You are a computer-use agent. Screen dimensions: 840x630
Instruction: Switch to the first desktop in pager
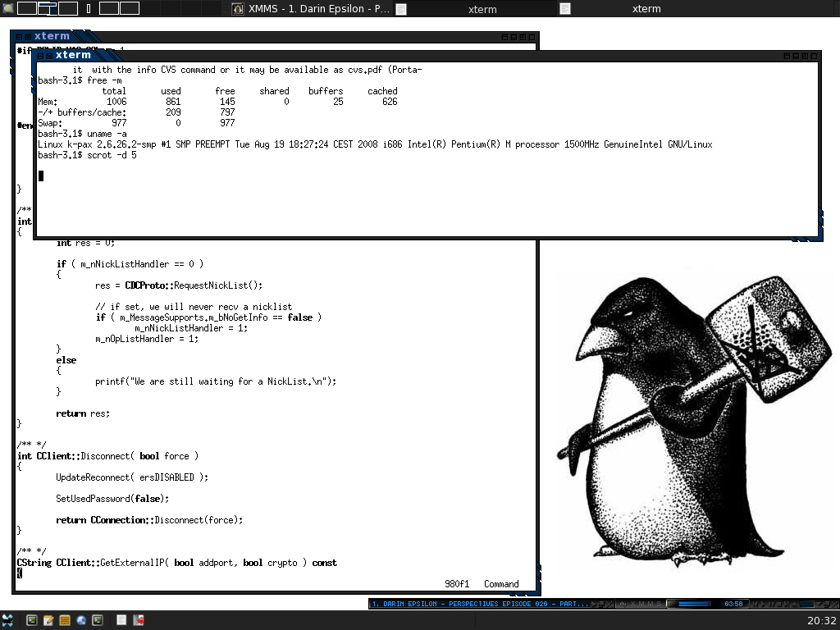(27, 8)
